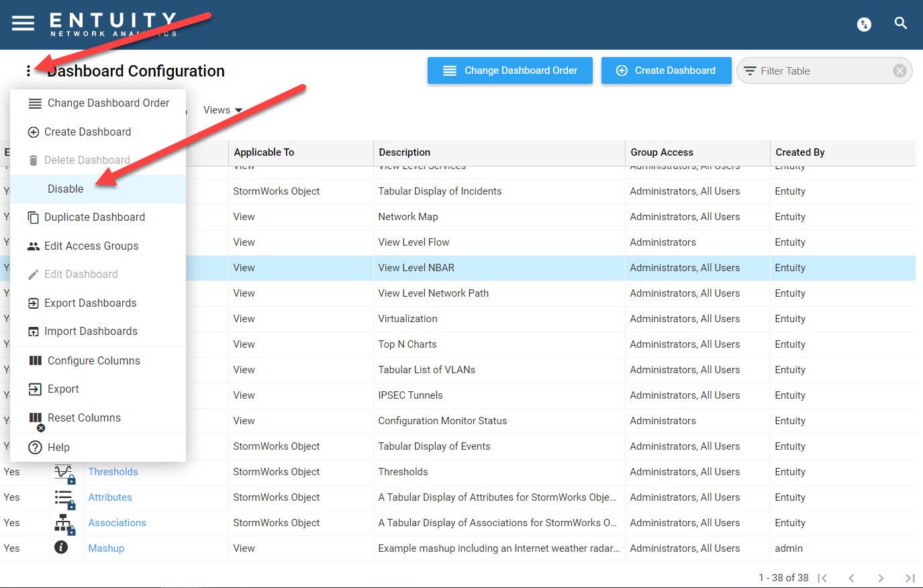
Task: Click the Mashup row info icon
Action: point(61,547)
